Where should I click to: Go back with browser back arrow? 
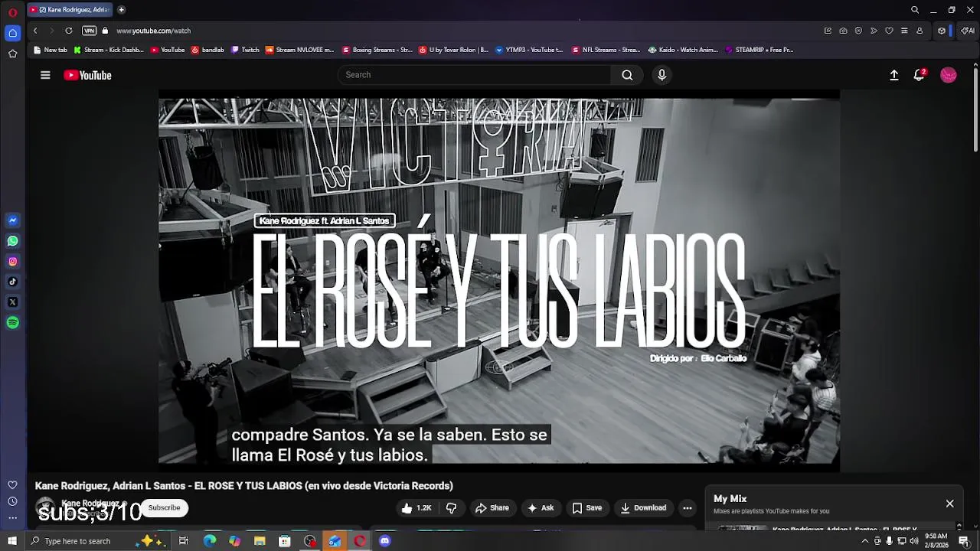[35, 31]
